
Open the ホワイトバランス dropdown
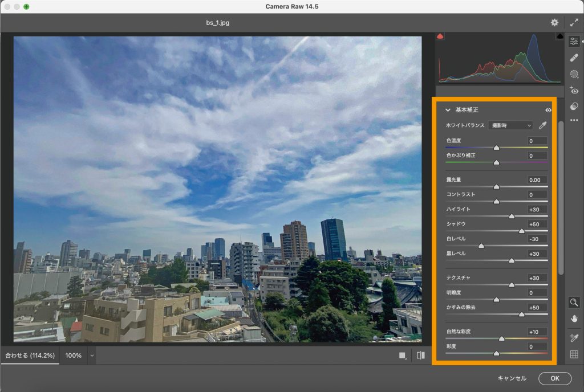[510, 125]
